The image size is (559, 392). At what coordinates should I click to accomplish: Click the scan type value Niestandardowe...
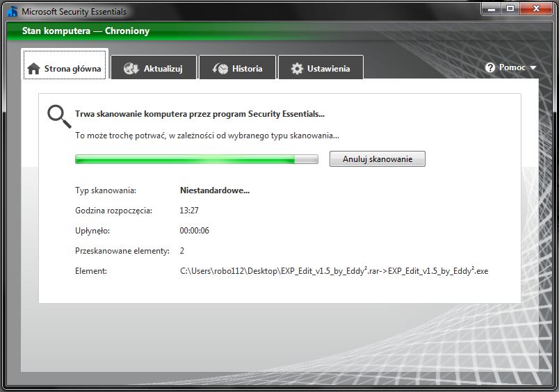point(215,190)
